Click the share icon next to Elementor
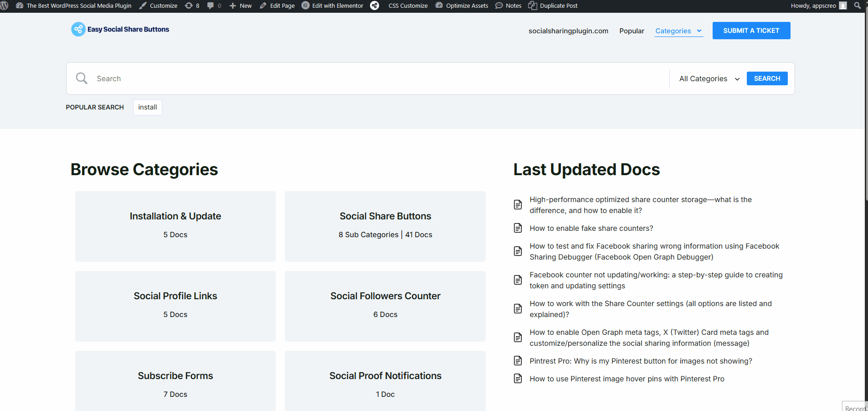The image size is (868, 411). click(375, 5)
